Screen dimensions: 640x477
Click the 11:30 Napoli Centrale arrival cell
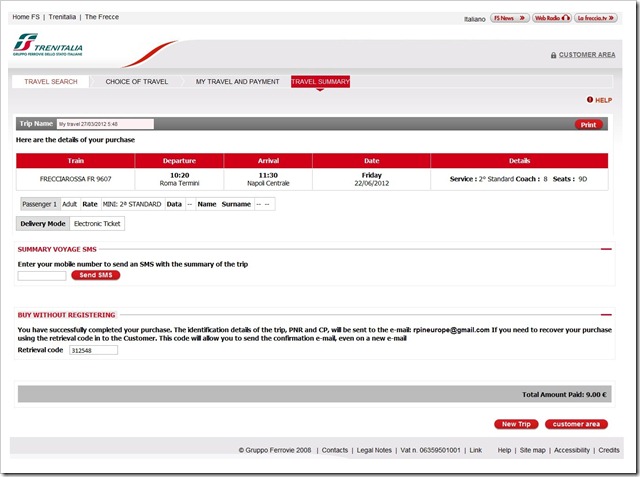point(268,179)
